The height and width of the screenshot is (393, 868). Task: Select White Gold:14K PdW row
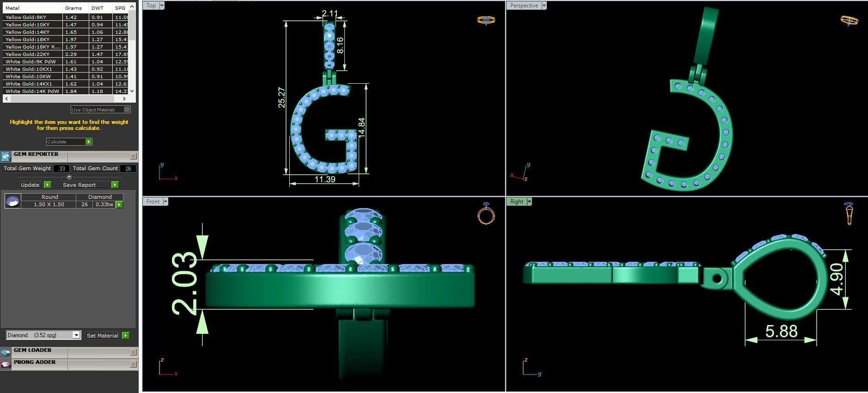point(66,91)
